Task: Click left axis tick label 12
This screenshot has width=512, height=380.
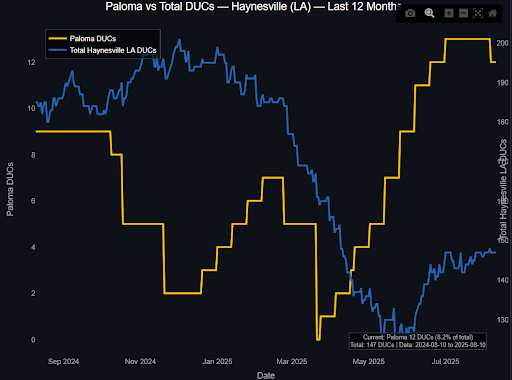Action: coord(31,63)
